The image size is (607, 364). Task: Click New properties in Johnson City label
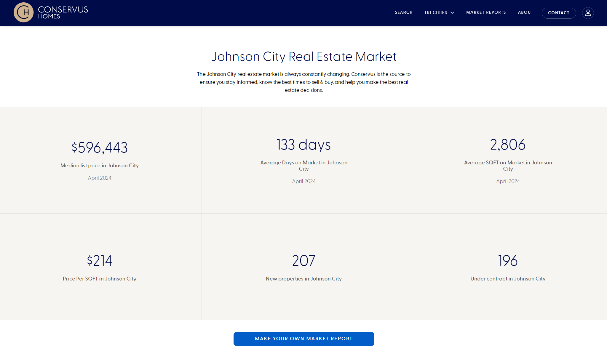pyautogui.click(x=304, y=279)
